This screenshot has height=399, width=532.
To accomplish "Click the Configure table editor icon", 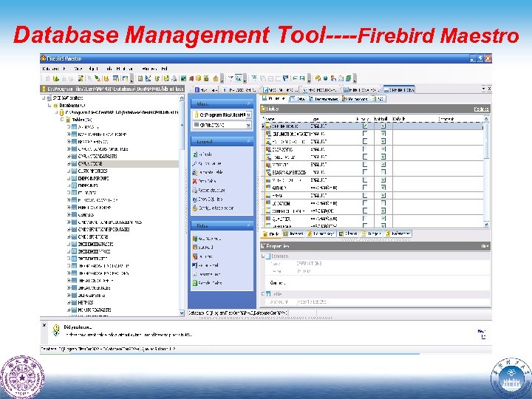I will (195, 208).
